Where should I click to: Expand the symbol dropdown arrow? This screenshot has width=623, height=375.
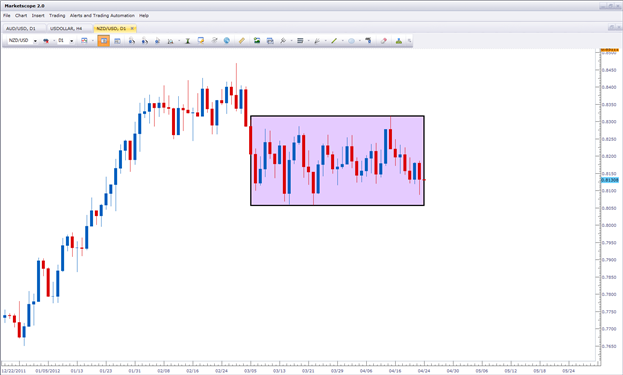(x=35, y=41)
